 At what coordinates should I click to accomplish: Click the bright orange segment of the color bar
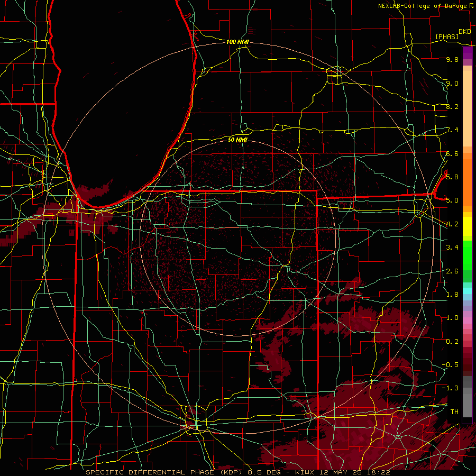click(467, 182)
